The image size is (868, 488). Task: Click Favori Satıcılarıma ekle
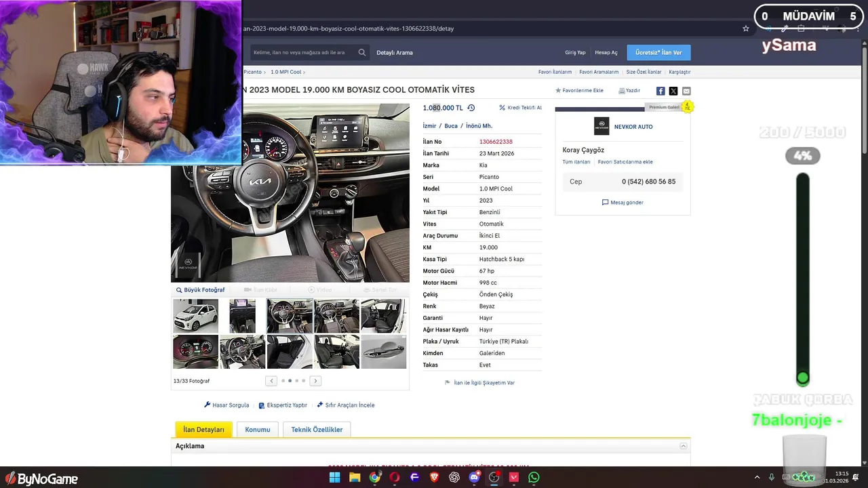click(x=625, y=162)
